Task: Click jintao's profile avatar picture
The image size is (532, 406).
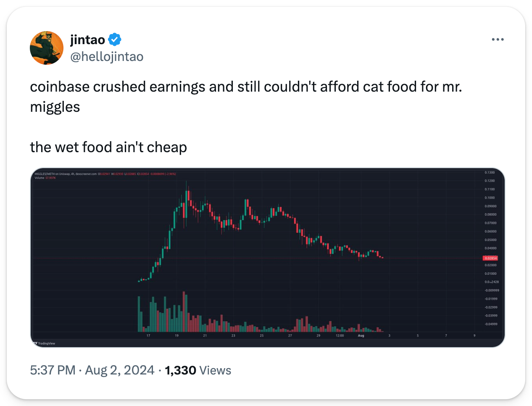Action: click(46, 47)
